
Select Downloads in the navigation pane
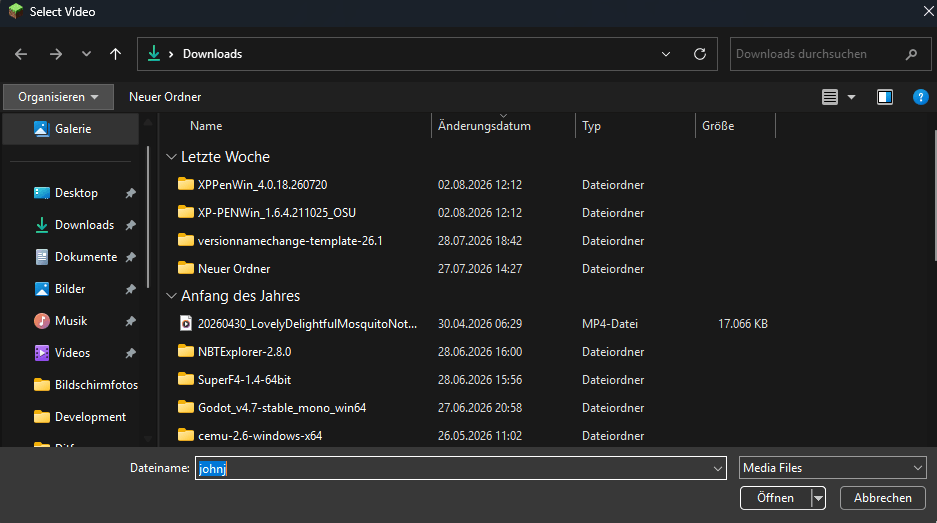pos(84,225)
